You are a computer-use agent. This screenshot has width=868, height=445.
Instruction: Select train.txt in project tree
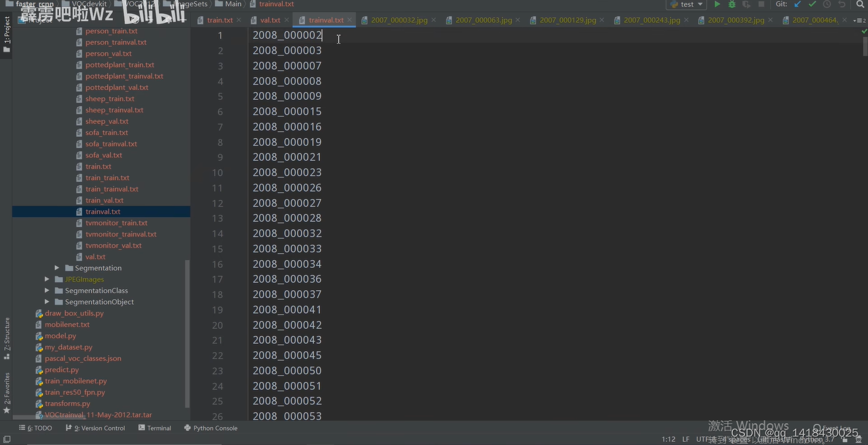click(x=98, y=167)
